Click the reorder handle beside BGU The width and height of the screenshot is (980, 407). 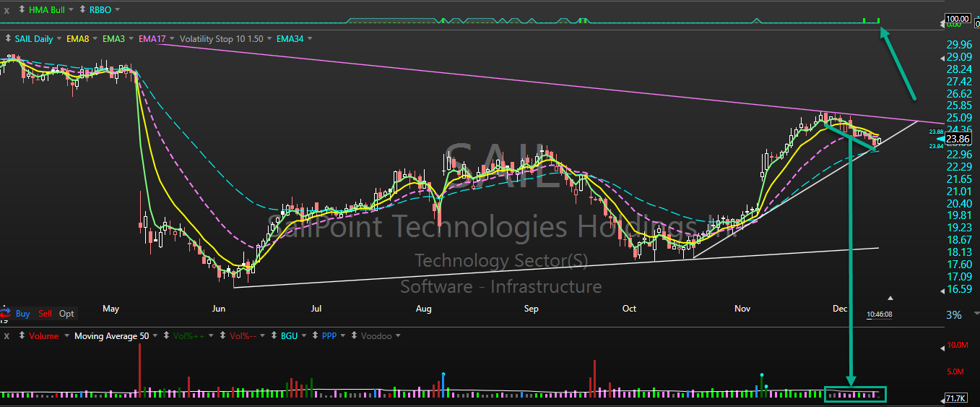point(275,336)
